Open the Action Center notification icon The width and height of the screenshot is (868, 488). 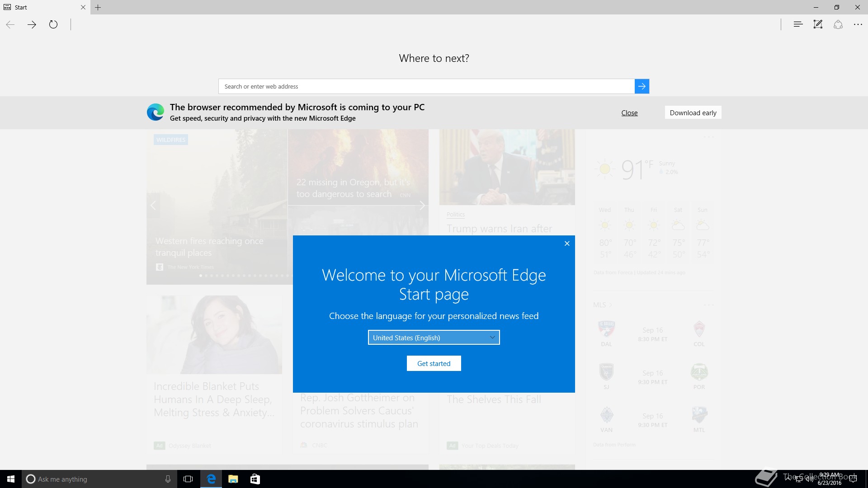pos(853,479)
